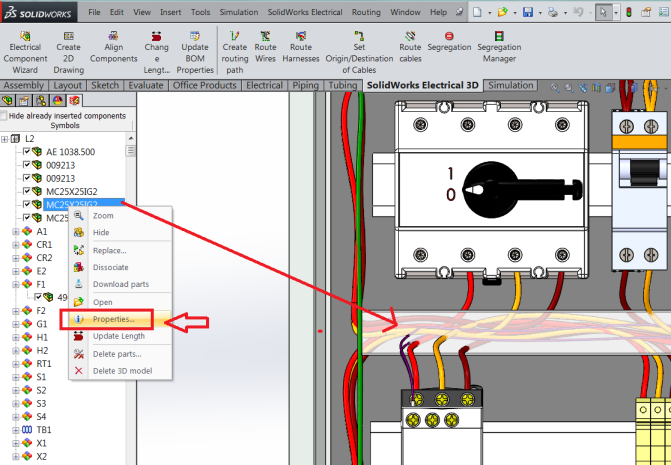Open Segregation Manager
Screen dimensions: 671x465
[499, 47]
